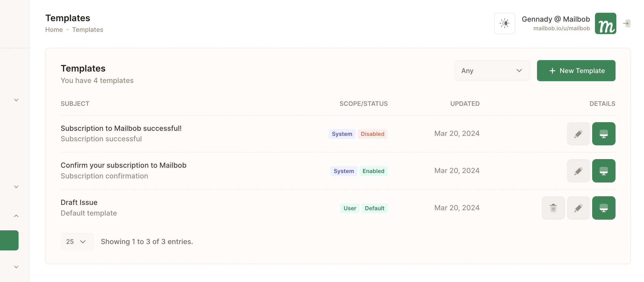
Task: Click the New Template button
Action: click(x=576, y=71)
